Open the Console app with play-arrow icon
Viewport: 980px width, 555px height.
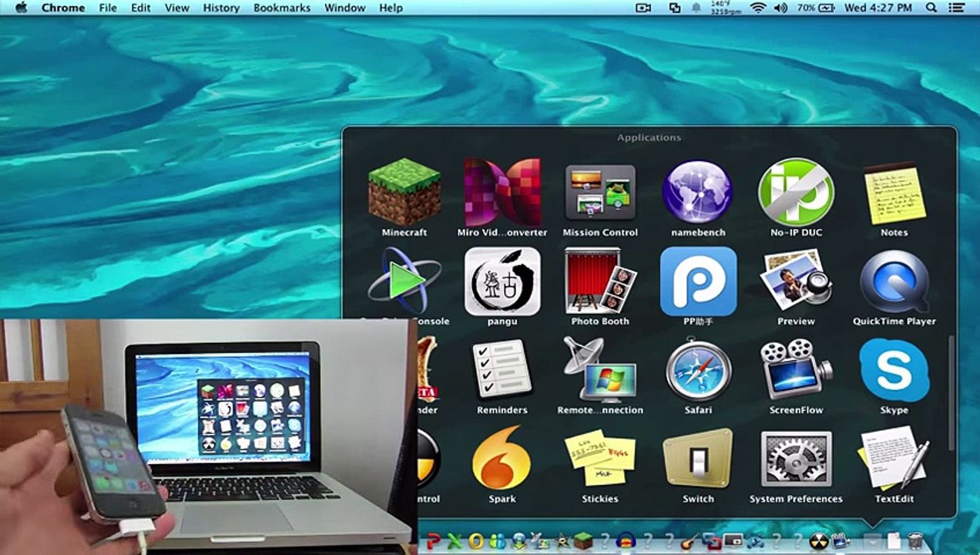(404, 281)
